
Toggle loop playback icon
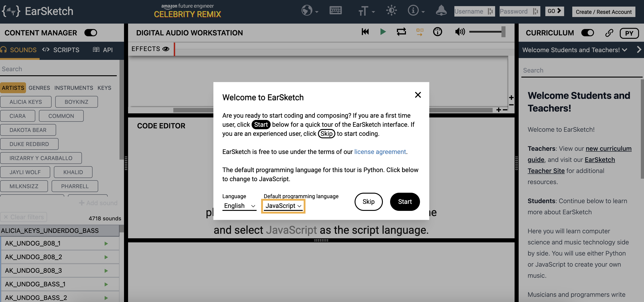(401, 32)
